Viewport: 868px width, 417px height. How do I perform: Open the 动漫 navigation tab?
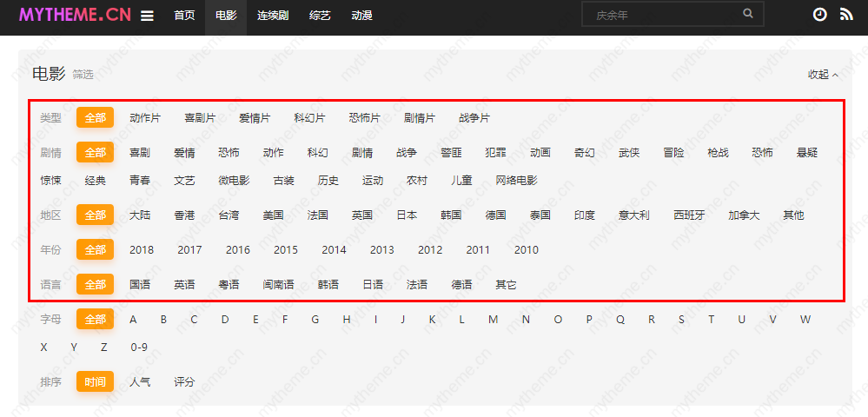point(361,16)
